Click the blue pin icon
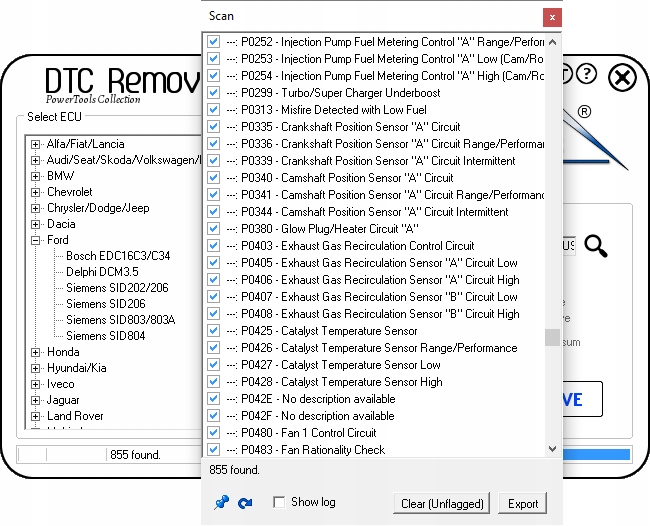Image resolution: width=650 pixels, height=526 pixels. (x=221, y=503)
